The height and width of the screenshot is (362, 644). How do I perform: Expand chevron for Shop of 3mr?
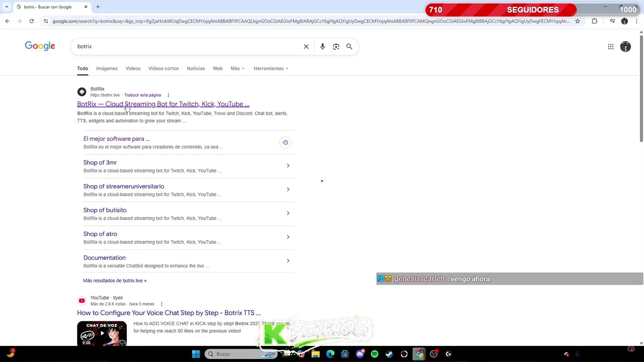(288, 165)
